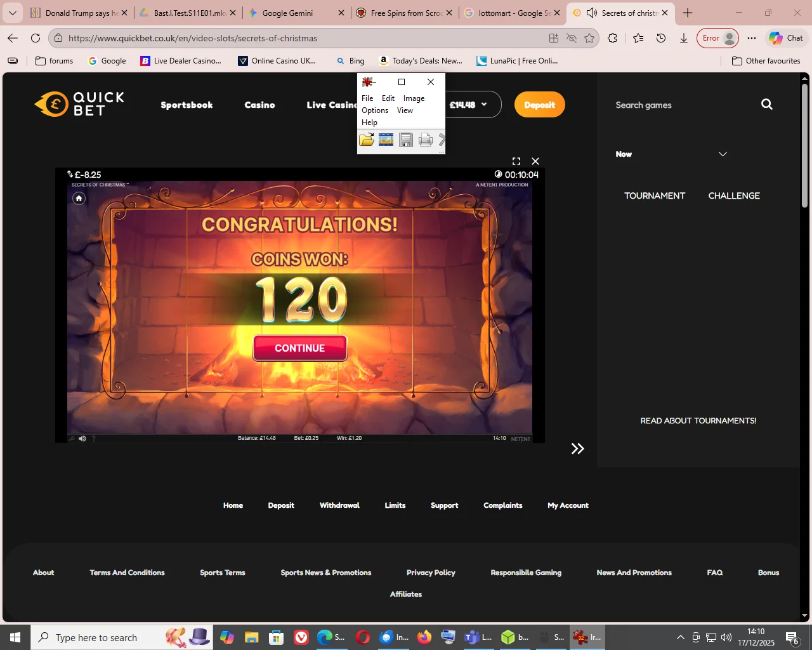Open Firefox from taskbar
Image resolution: width=812 pixels, height=650 pixels.
pos(424,637)
